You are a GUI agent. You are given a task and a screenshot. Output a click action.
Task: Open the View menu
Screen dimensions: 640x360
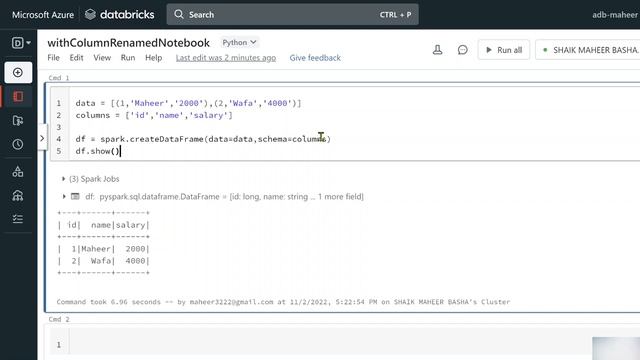102,58
